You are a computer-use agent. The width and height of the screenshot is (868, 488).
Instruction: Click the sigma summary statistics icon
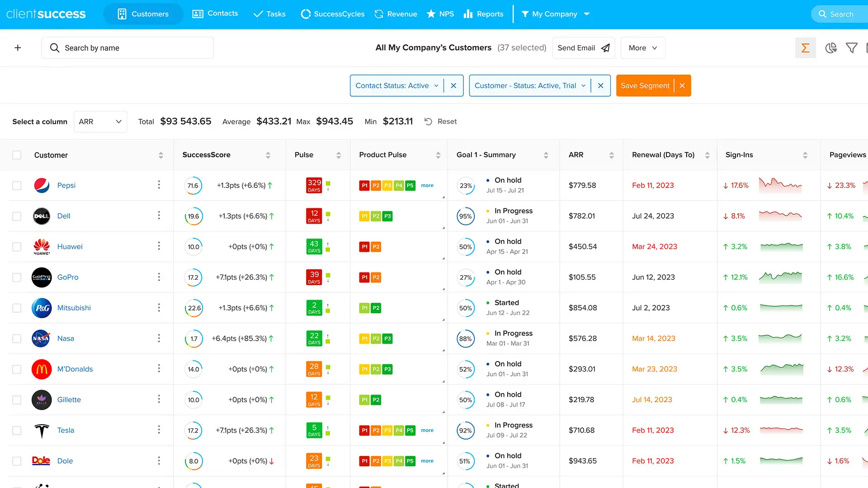pyautogui.click(x=805, y=47)
